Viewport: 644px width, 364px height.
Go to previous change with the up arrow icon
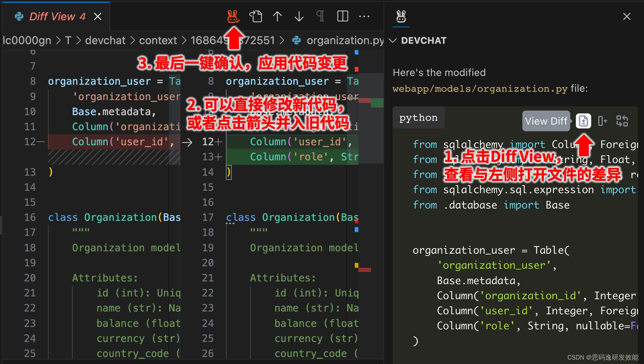[277, 16]
